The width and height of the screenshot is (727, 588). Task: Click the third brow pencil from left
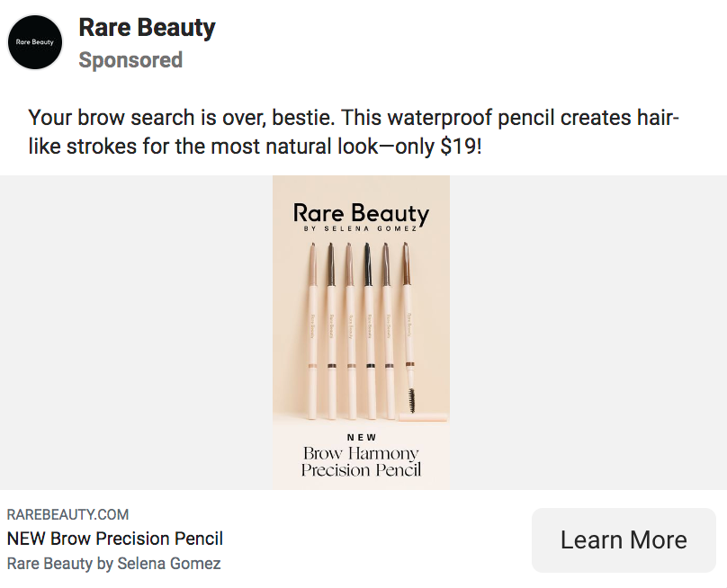(349, 333)
